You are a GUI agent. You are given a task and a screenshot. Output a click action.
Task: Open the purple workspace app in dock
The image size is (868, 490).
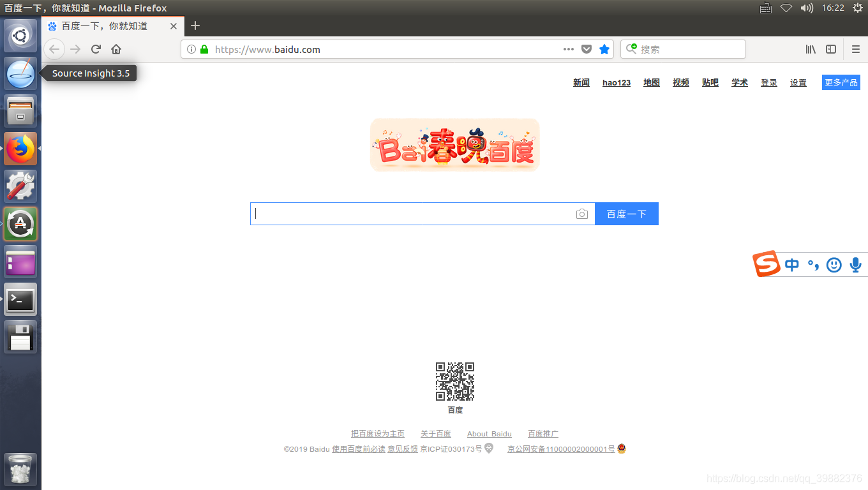coord(20,262)
